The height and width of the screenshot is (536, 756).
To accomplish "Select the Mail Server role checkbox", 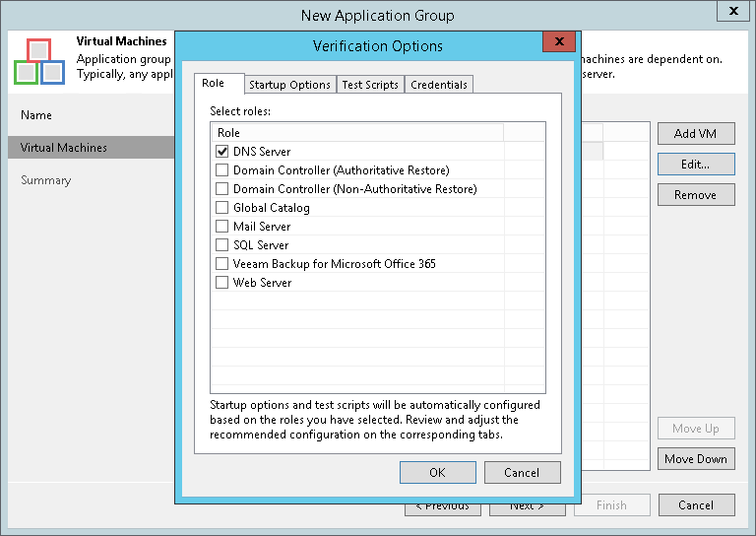I will [221, 227].
